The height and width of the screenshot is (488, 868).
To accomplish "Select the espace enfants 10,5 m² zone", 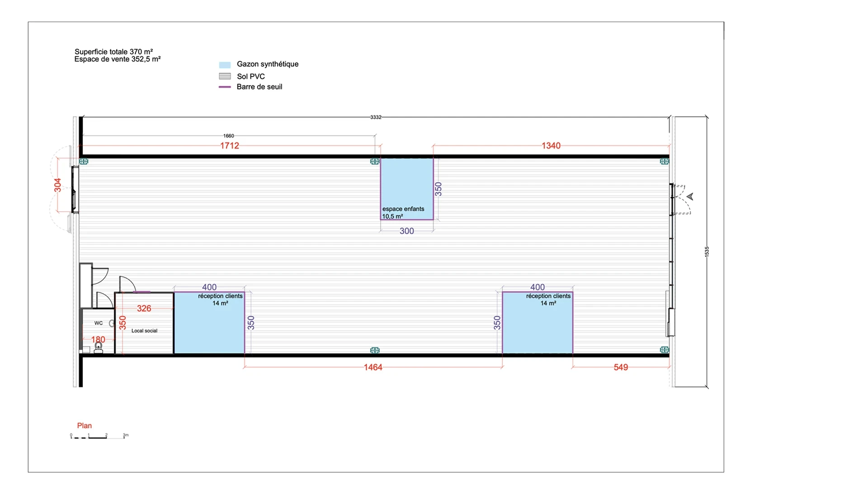I will click(407, 189).
